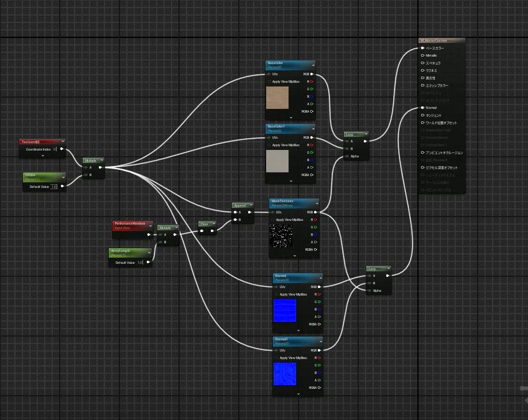Click the ベースカラー input pin on M_MasterCustom

pos(422,48)
